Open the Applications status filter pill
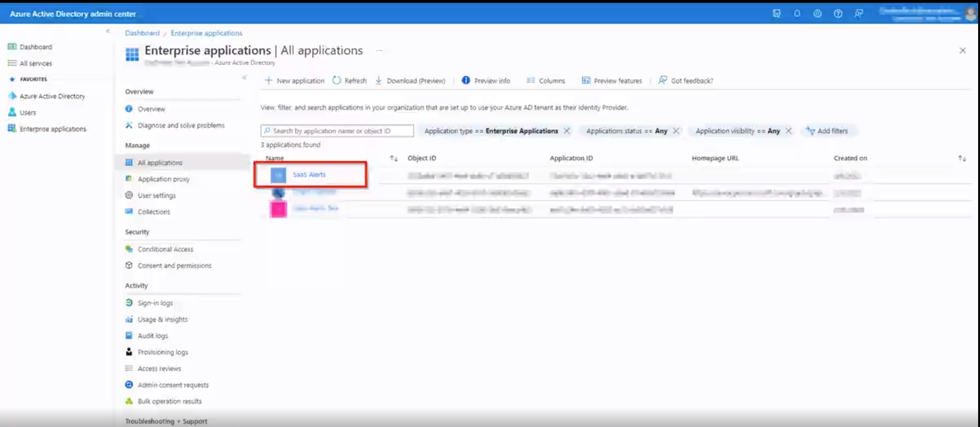The width and height of the screenshot is (980, 427). (626, 131)
